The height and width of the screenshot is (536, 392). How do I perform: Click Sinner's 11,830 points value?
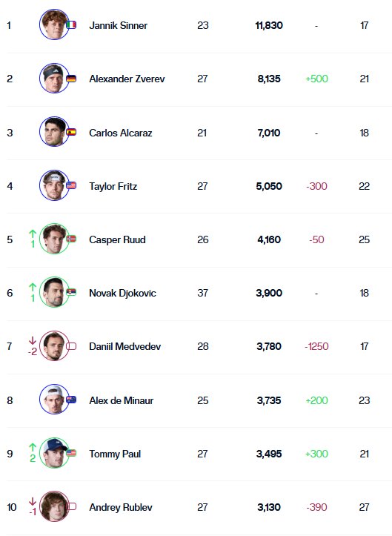269,25
